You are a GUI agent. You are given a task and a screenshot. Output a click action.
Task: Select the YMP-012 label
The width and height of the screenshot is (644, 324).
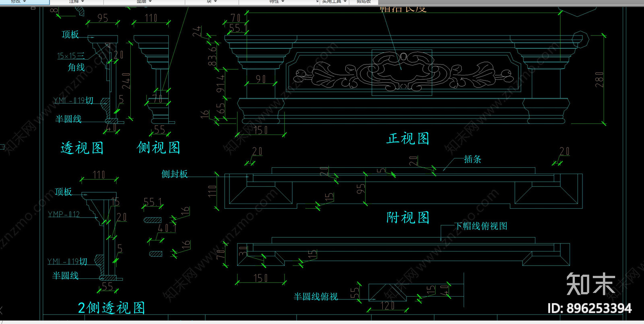click(x=64, y=214)
